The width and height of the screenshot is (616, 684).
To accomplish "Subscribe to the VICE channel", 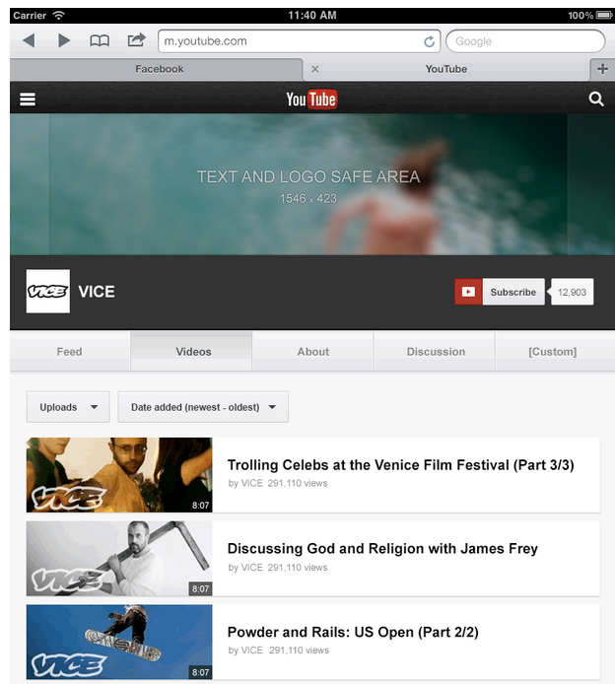I will (513, 292).
